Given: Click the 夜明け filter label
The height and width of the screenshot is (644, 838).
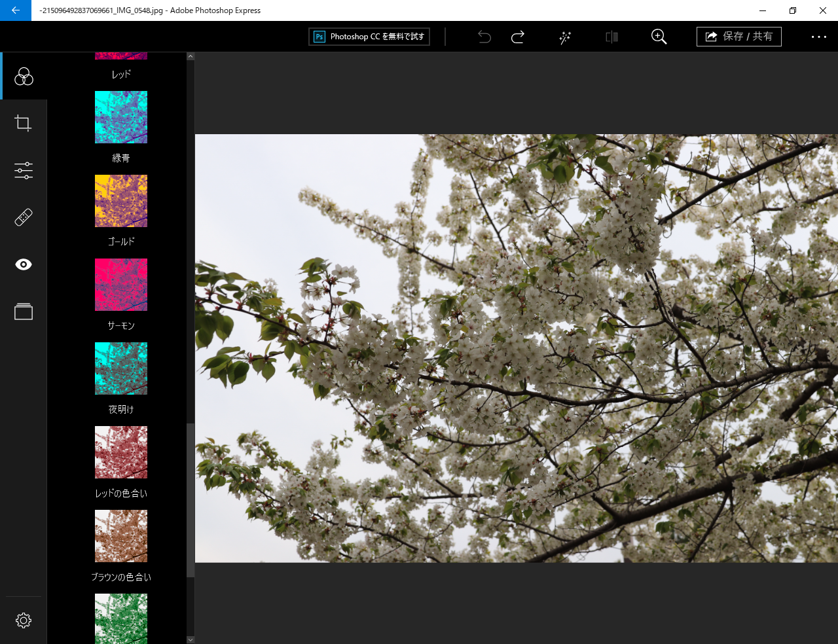Looking at the screenshot, I should click(121, 410).
